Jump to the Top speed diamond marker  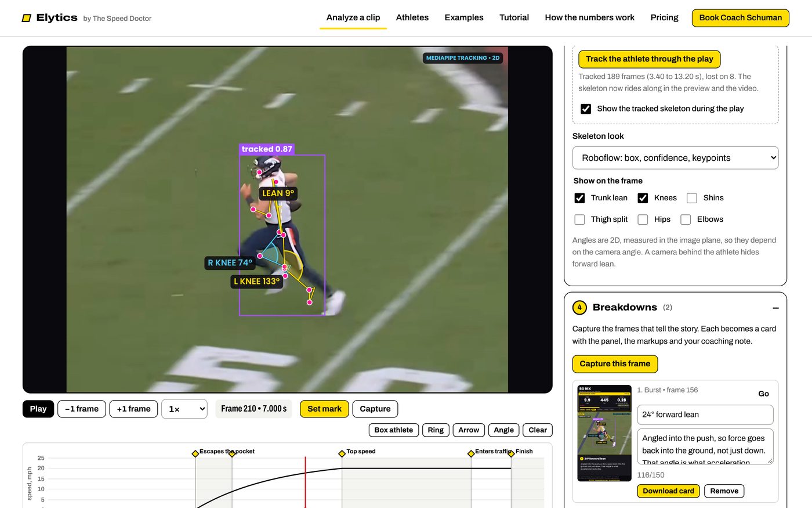pyautogui.click(x=342, y=453)
